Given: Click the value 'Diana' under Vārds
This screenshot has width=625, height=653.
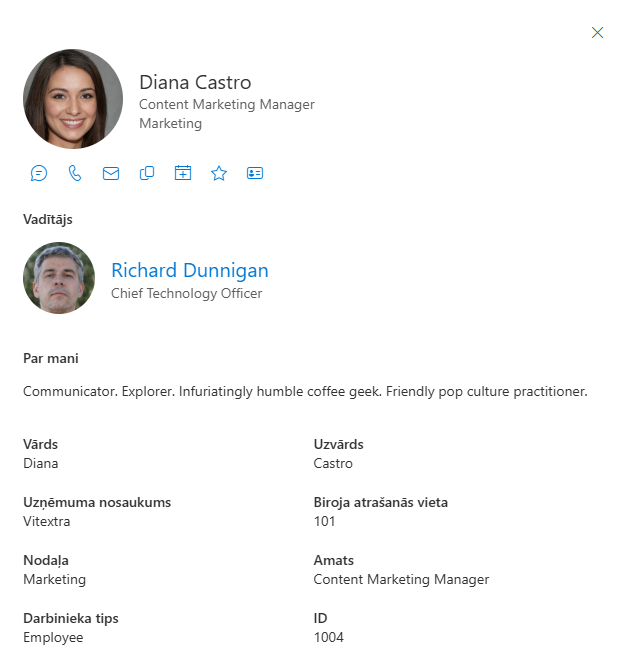Looking at the screenshot, I should click(40, 464).
